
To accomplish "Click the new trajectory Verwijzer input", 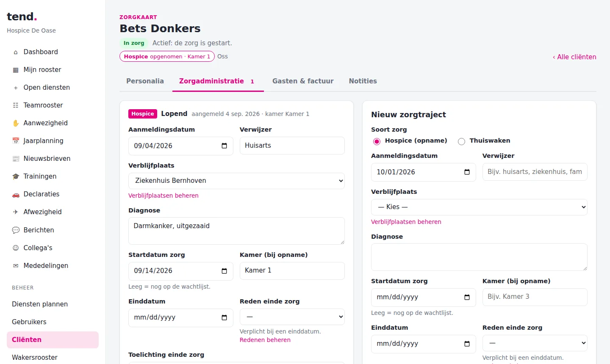I will [x=535, y=172].
